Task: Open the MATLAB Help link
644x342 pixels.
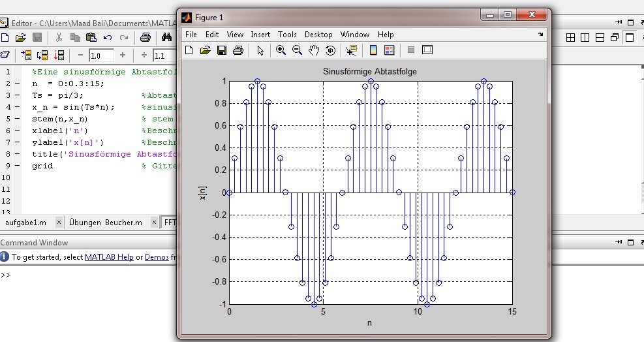Action: pyautogui.click(x=109, y=257)
